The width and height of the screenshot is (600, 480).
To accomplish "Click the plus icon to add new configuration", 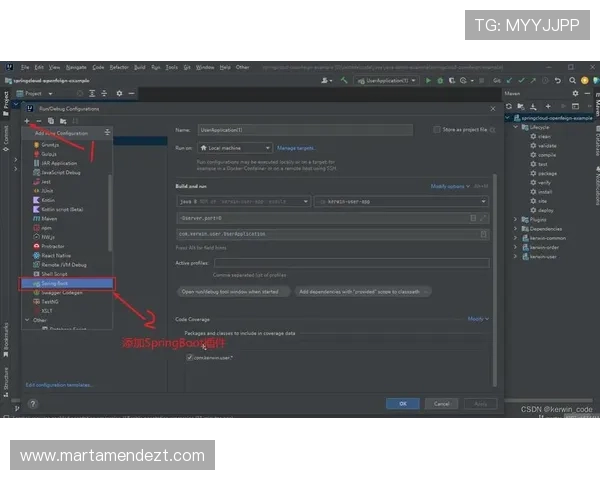I will [x=27, y=120].
